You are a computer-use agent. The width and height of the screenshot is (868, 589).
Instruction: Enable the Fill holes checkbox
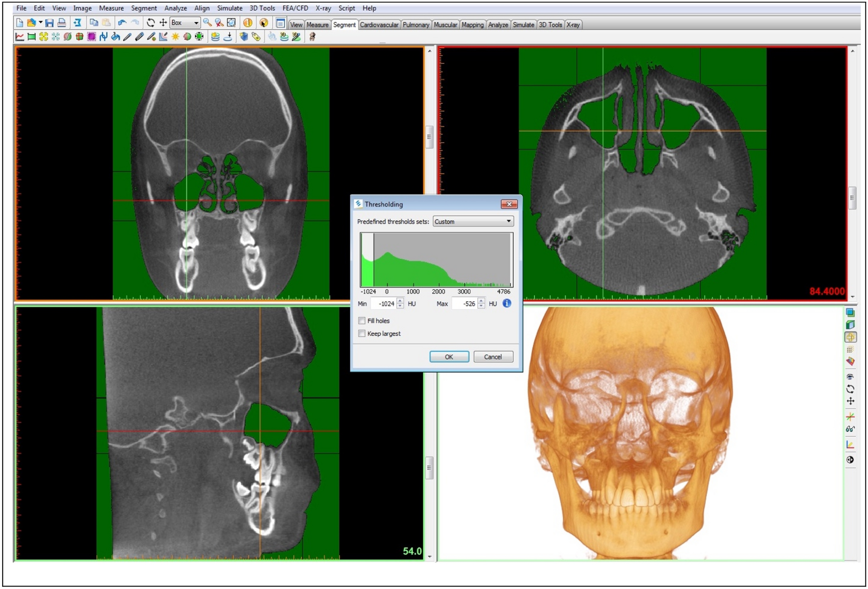click(x=362, y=321)
